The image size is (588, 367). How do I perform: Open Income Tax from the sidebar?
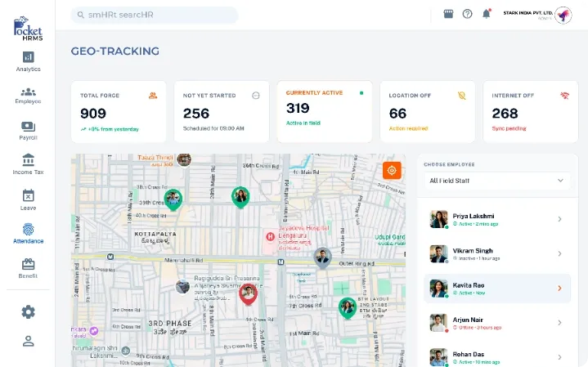point(28,164)
